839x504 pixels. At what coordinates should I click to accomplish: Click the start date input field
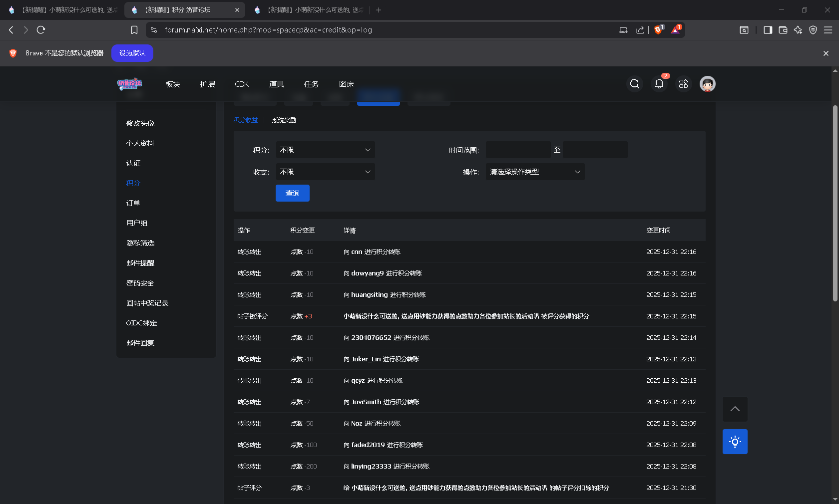(x=518, y=150)
